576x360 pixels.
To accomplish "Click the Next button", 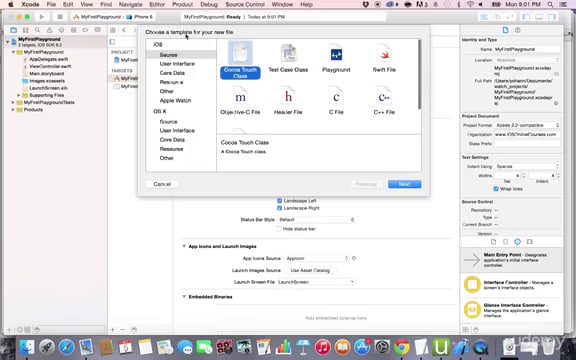I will (404, 184).
